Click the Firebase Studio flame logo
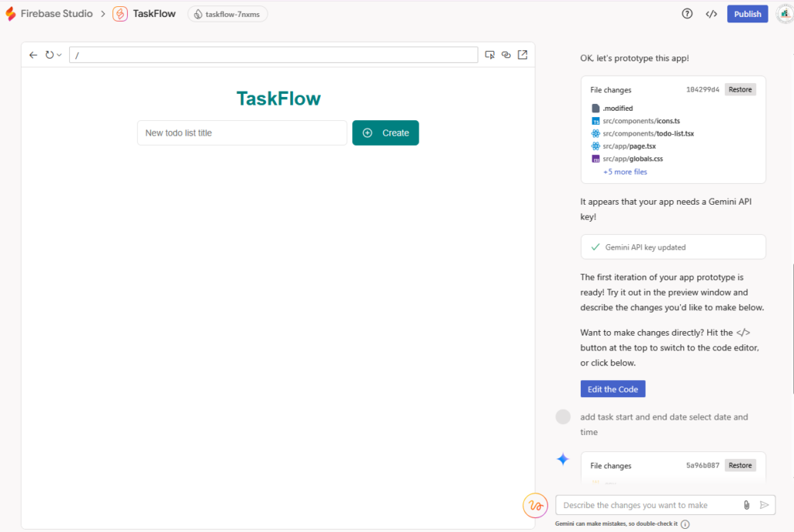 coord(11,14)
